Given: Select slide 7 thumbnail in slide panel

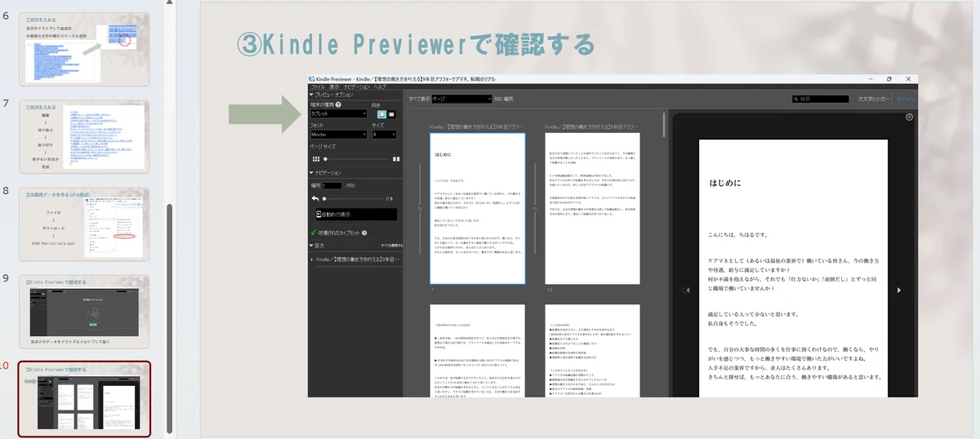Looking at the screenshot, I should (x=84, y=135).
